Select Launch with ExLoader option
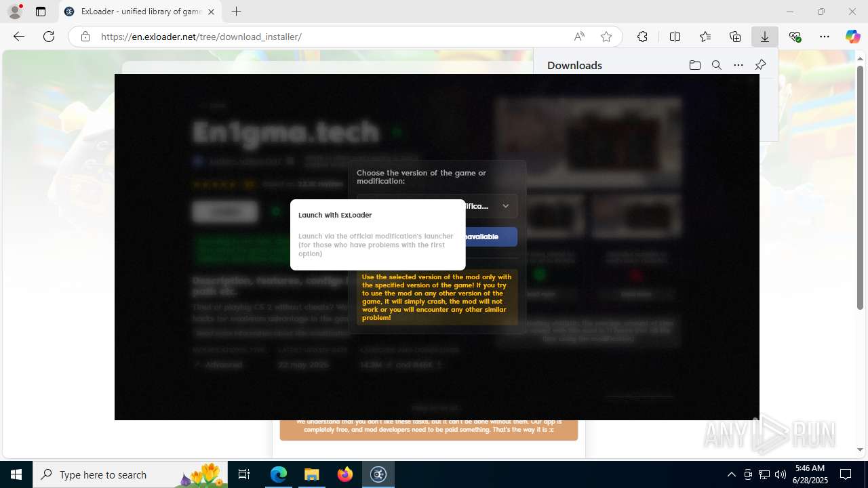Screen dimensions: 868x488 (335, 215)
